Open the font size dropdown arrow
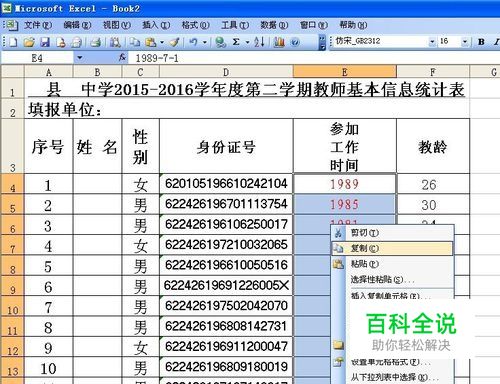The height and width of the screenshot is (384, 500). click(465, 42)
